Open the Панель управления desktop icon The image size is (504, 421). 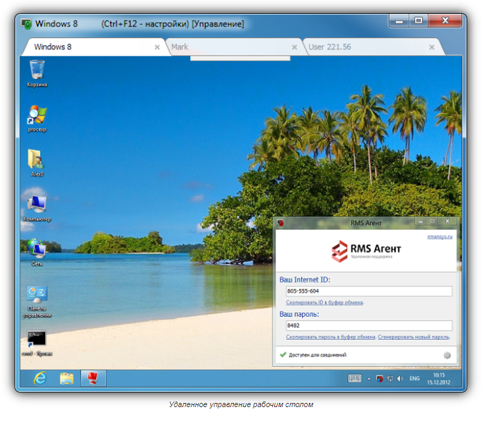coord(37,295)
